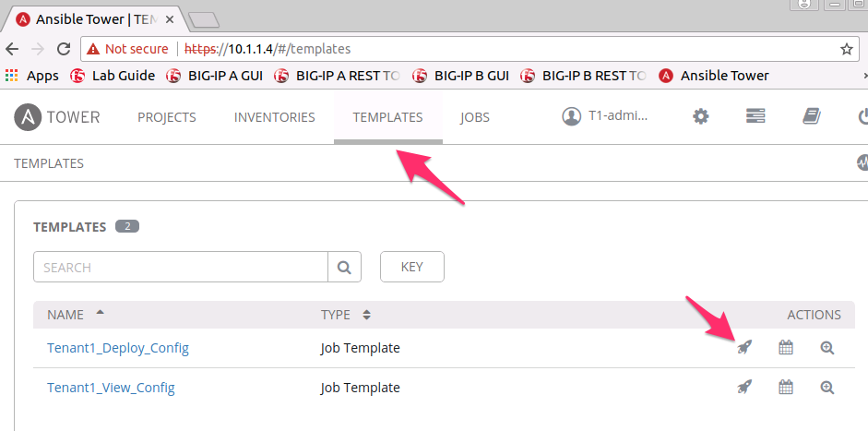View details magnifier for Tenant1_Deploy_Config

827,348
